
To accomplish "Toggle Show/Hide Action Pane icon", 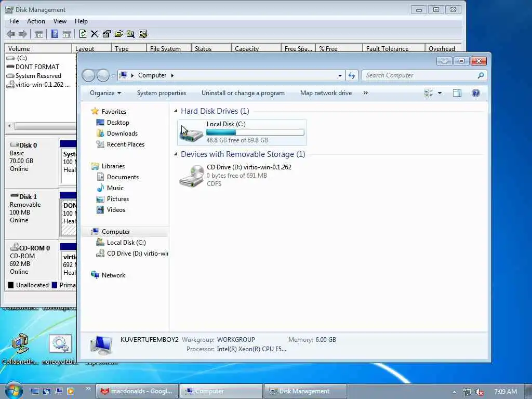I will click(67, 34).
